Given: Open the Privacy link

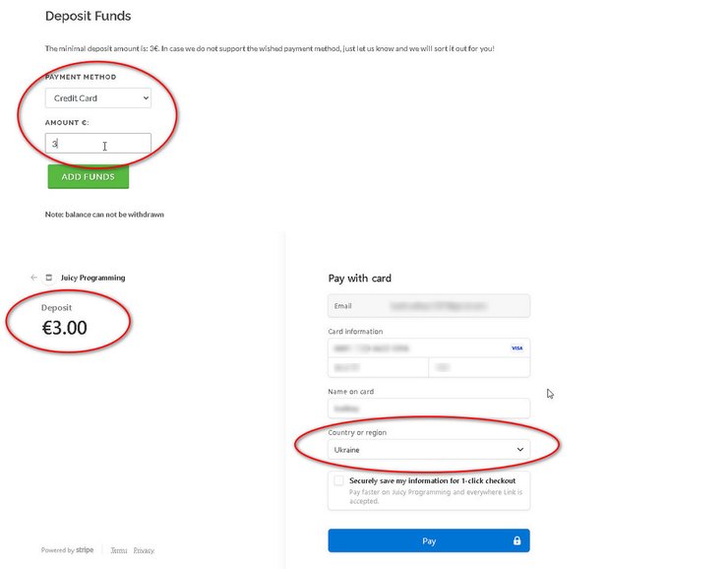Looking at the screenshot, I should pos(144,550).
